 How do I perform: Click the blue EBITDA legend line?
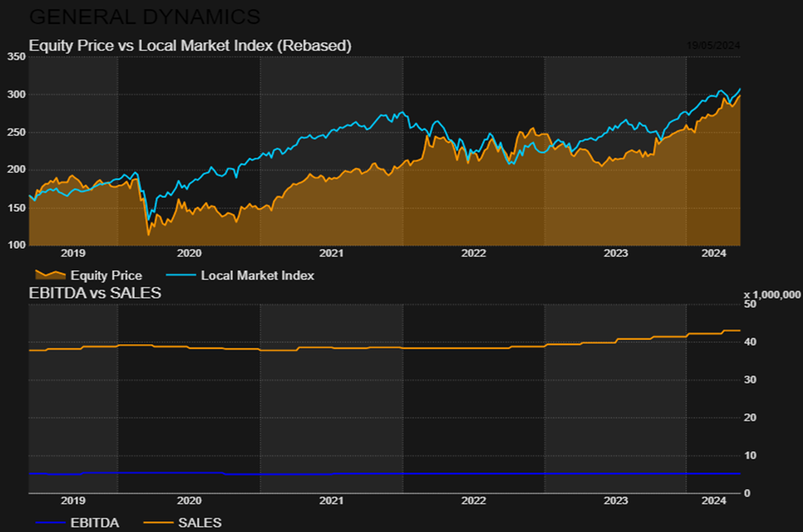[50, 523]
